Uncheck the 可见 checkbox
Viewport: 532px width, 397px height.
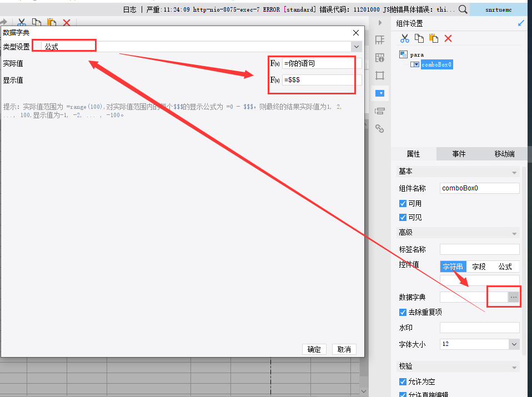pyautogui.click(x=403, y=217)
